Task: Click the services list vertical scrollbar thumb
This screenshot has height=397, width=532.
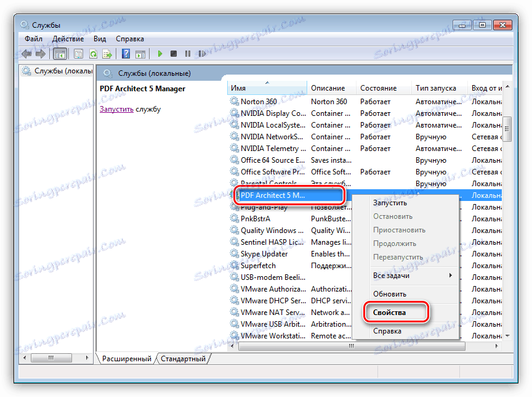Action: coord(507,129)
